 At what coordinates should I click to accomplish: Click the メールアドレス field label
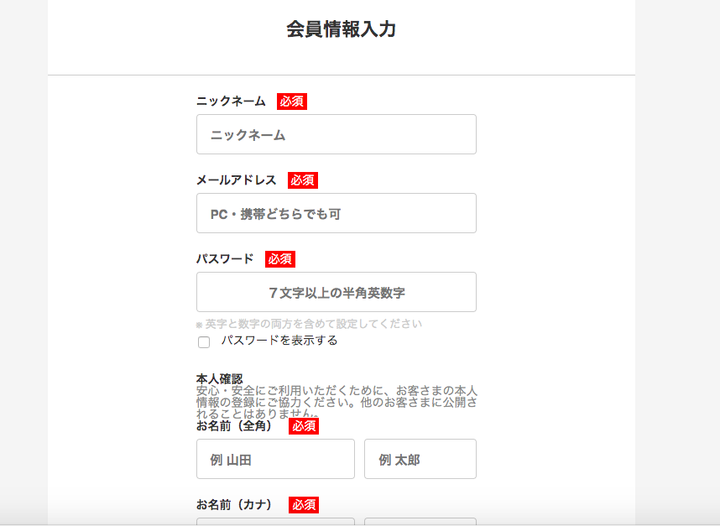[236, 180]
